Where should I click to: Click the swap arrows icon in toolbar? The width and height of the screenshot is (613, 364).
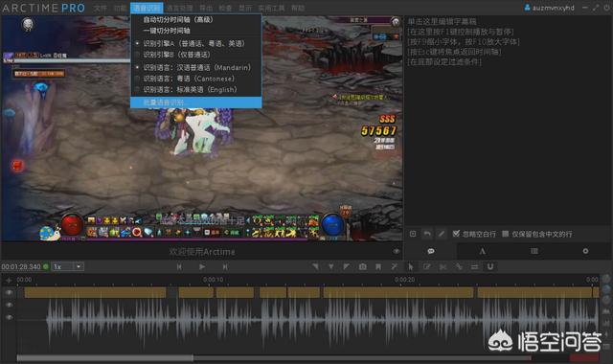474,266
